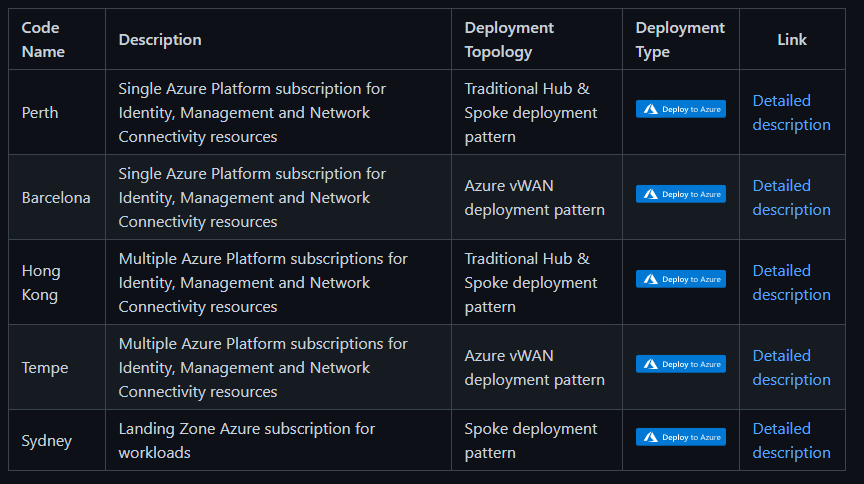Open Detailed description link for Sydney
The height and width of the screenshot is (484, 864).
tap(791, 440)
